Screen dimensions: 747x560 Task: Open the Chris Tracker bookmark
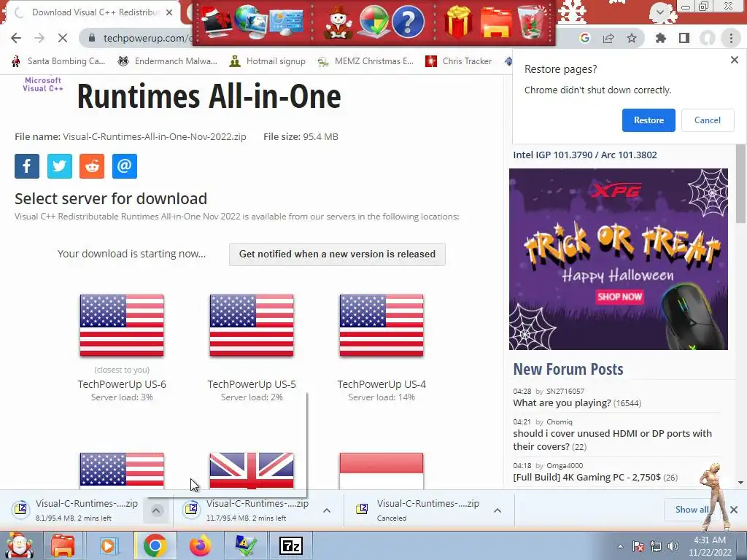[x=459, y=61]
